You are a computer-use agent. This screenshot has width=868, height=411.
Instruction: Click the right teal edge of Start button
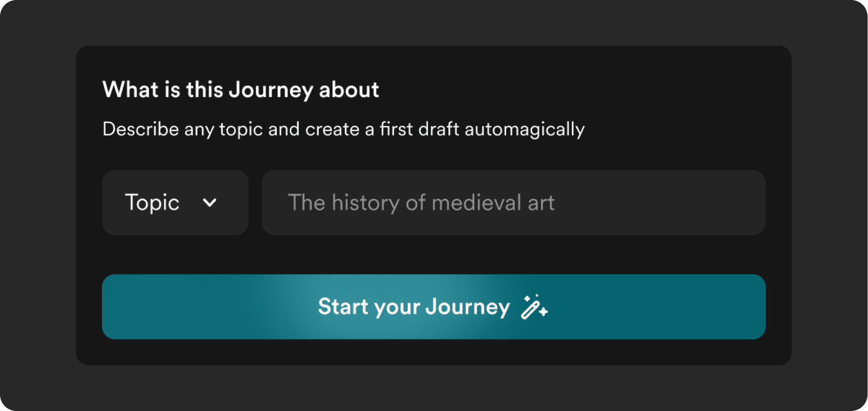pos(745,307)
